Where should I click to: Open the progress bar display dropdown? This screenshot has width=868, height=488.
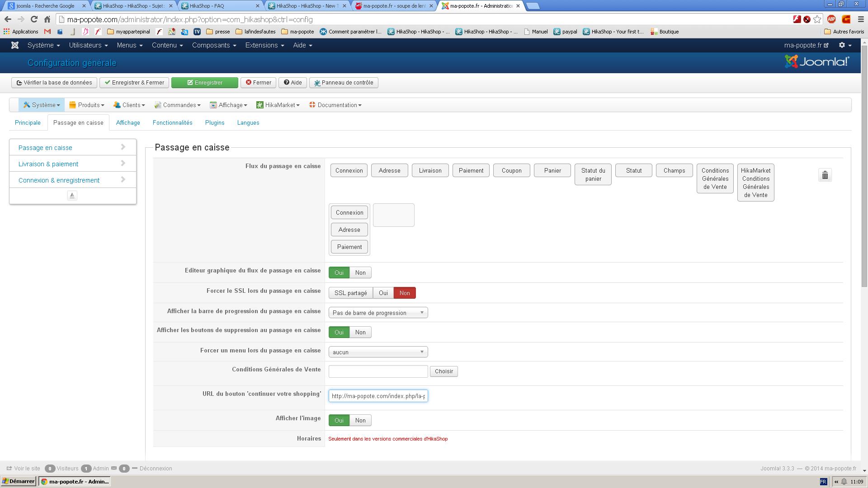pyautogui.click(x=378, y=313)
